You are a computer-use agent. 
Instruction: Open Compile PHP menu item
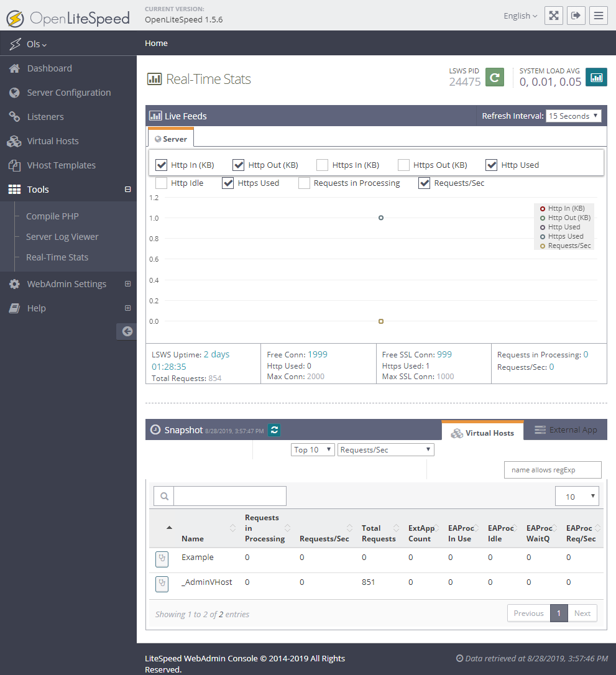(x=52, y=216)
